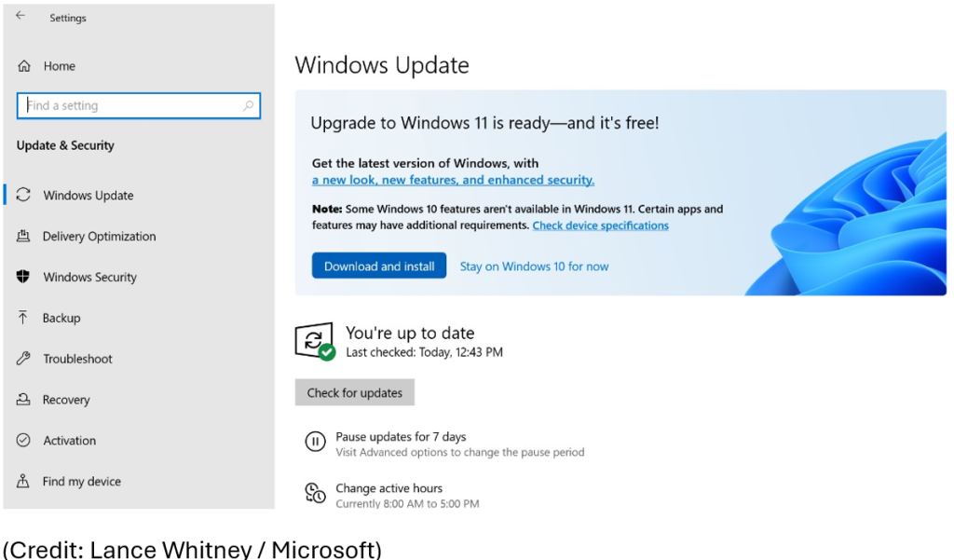954x560 pixels.
Task: Click Download and install button
Action: [x=379, y=266]
